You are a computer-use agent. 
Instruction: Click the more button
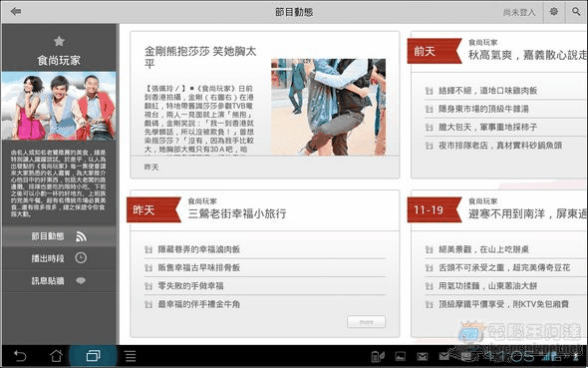coord(366,322)
